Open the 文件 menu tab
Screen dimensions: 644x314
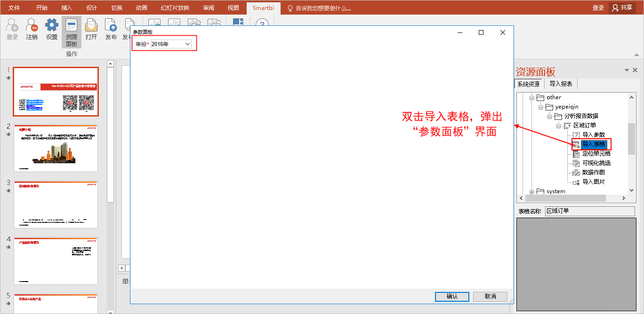[x=14, y=8]
